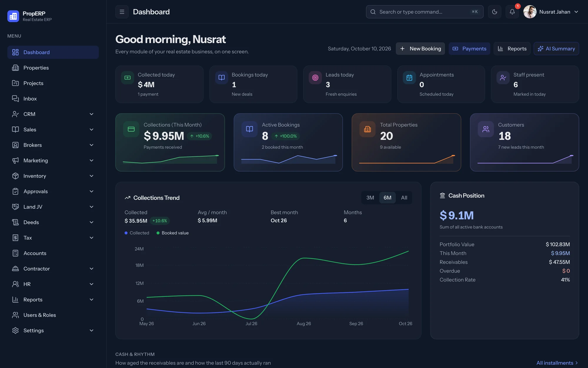Open the AI Summary button
This screenshot has width=588, height=368.
click(x=556, y=49)
